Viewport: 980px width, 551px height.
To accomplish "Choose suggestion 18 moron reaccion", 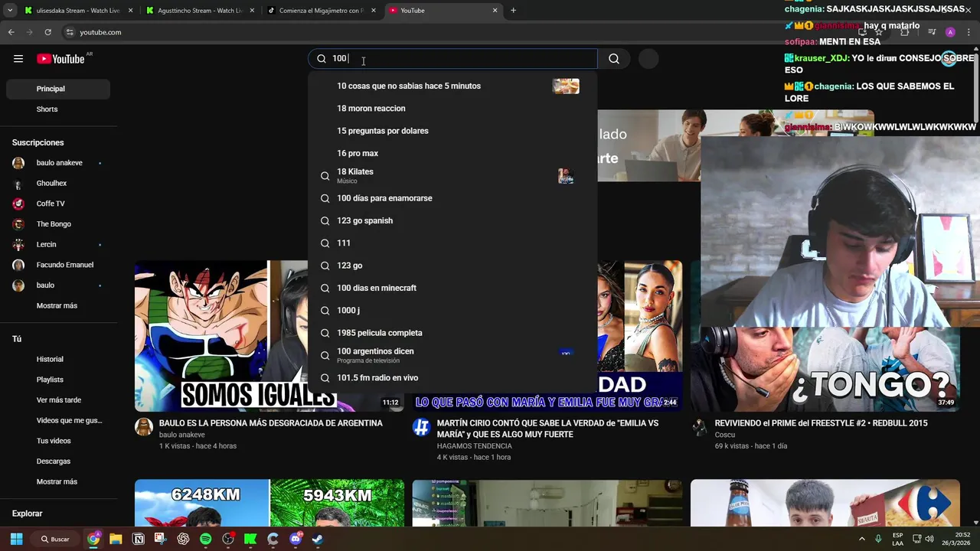I will click(452, 108).
